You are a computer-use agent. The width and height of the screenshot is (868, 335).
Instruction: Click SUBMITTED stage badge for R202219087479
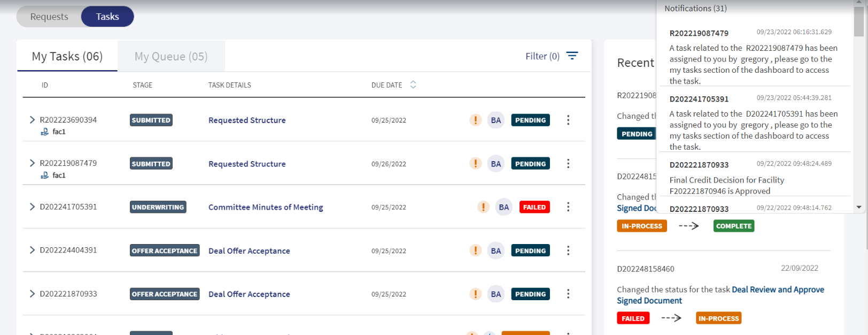pos(151,164)
